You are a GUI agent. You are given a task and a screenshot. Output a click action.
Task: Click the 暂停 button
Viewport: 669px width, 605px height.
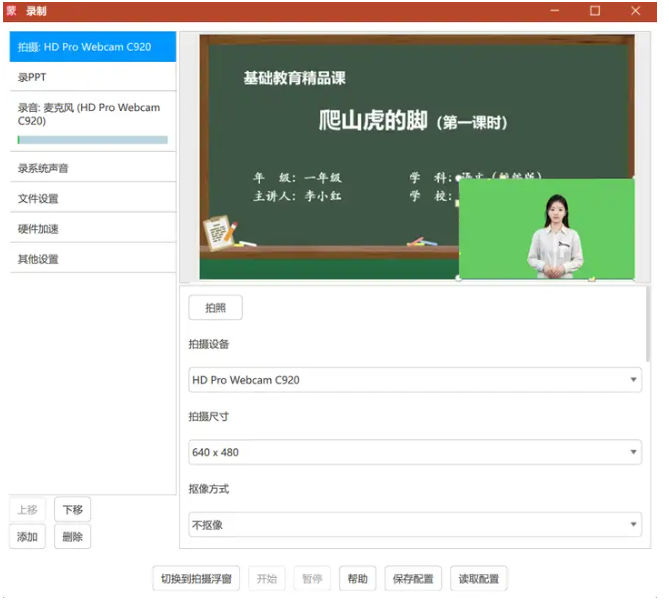pos(312,579)
